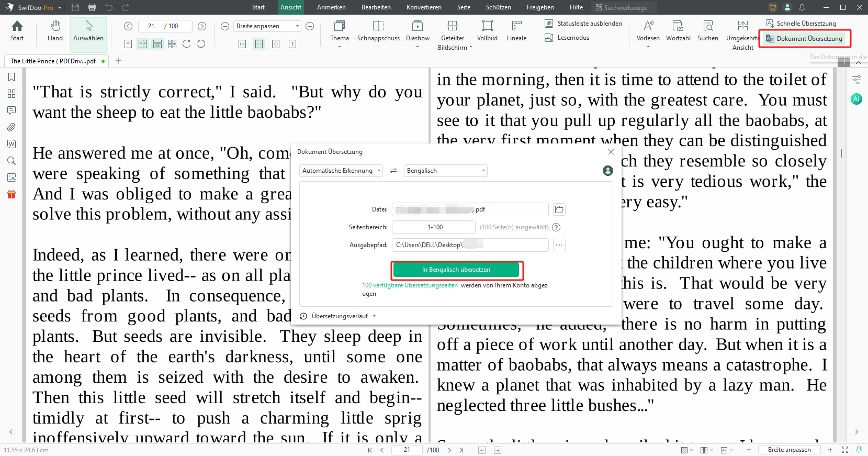The height and width of the screenshot is (456, 868).
Task: Go to Start home icon in ribbon
Action: (x=17, y=31)
